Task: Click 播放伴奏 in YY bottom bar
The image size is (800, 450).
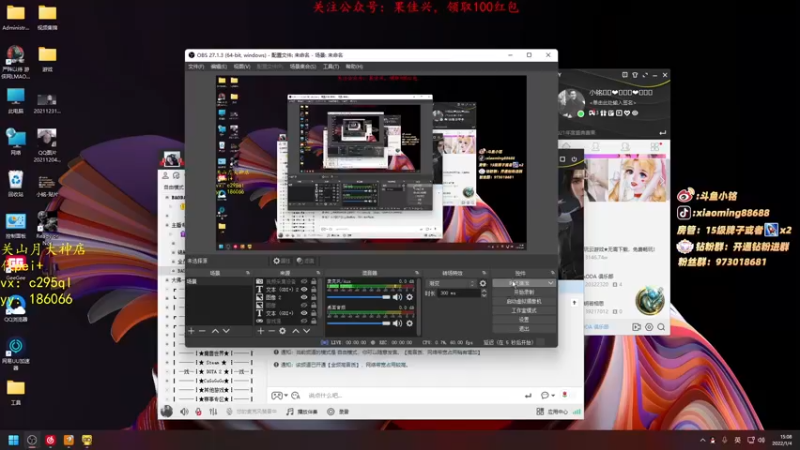Action: (x=302, y=411)
